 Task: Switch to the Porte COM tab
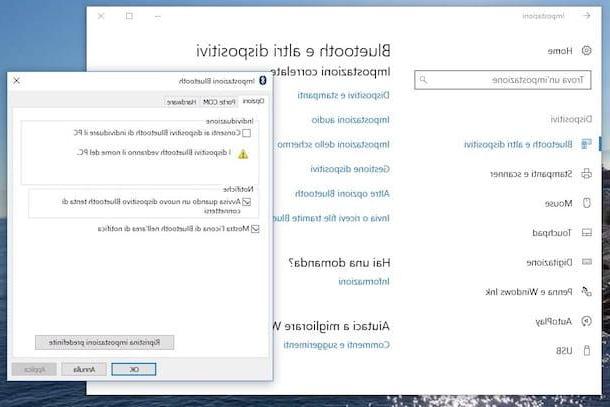point(219,102)
